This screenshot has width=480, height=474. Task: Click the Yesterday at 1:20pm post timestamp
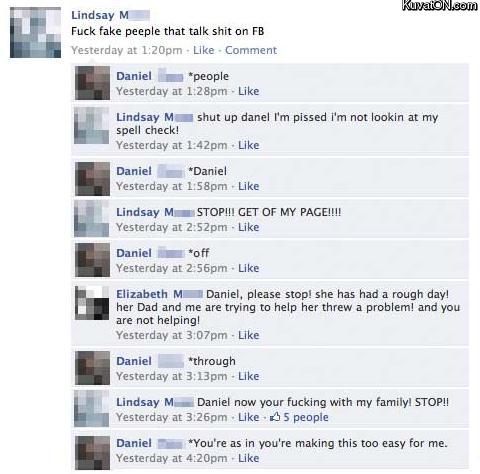(127, 50)
